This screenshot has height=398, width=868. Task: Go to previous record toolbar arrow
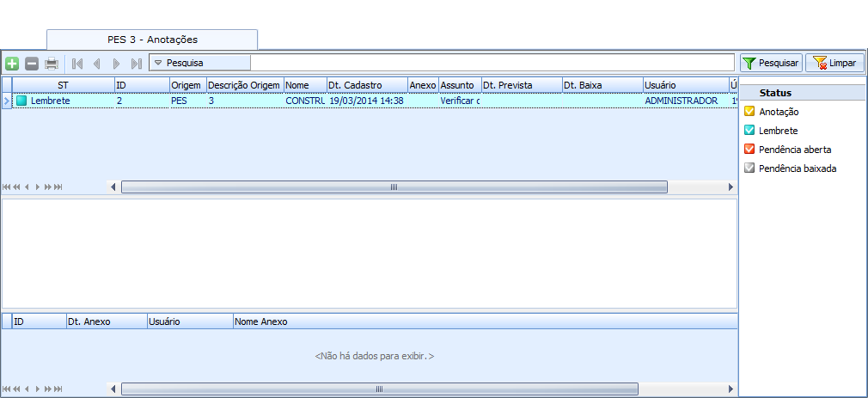pyautogui.click(x=97, y=63)
